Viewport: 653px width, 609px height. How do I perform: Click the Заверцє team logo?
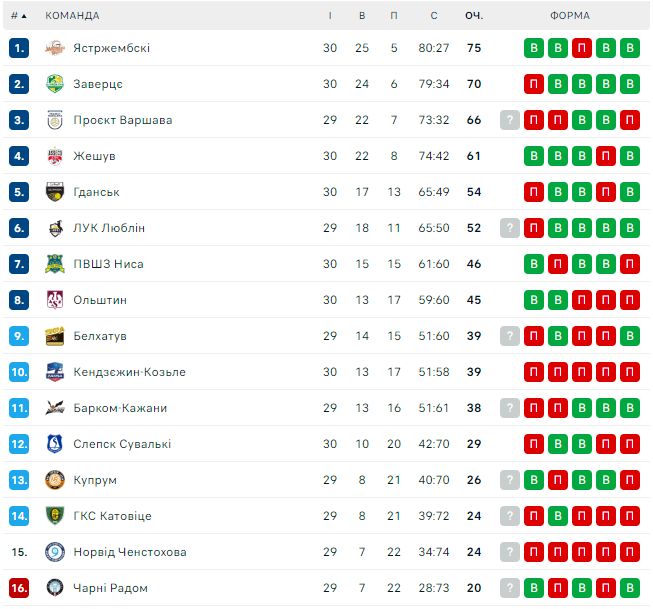55,84
